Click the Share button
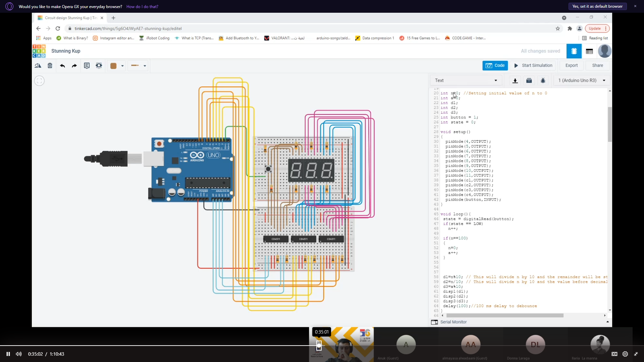644x362 pixels. tap(597, 65)
